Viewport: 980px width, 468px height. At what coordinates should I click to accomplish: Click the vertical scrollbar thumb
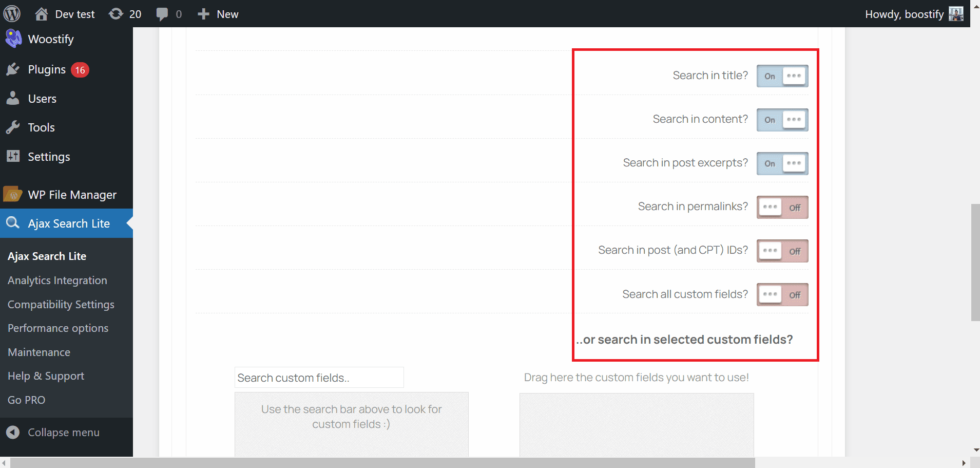click(975, 263)
